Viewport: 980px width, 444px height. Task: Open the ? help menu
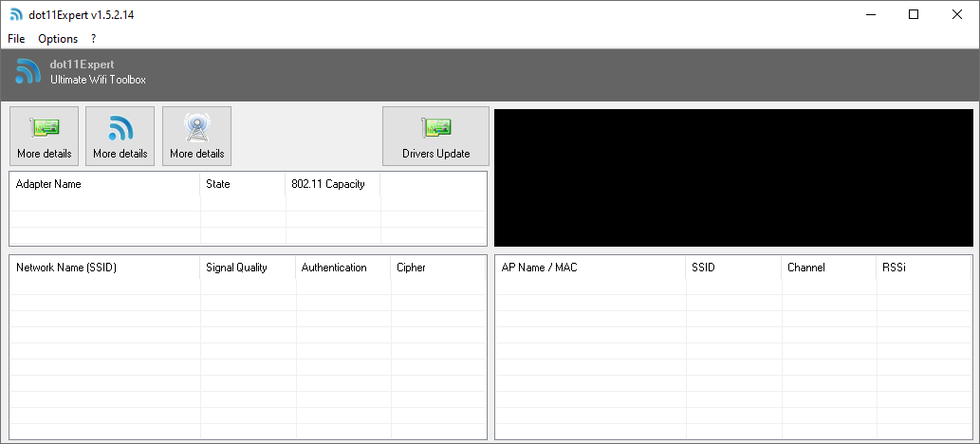pos(94,39)
